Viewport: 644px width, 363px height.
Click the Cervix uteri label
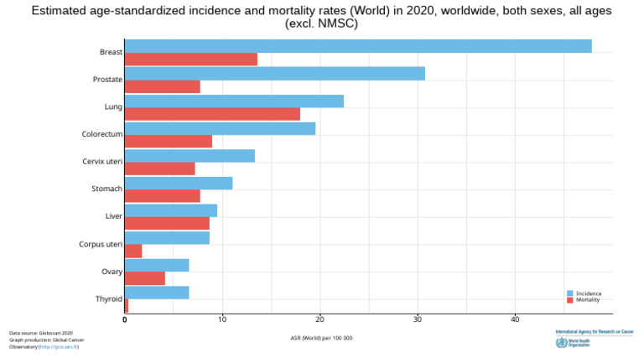[x=102, y=161]
